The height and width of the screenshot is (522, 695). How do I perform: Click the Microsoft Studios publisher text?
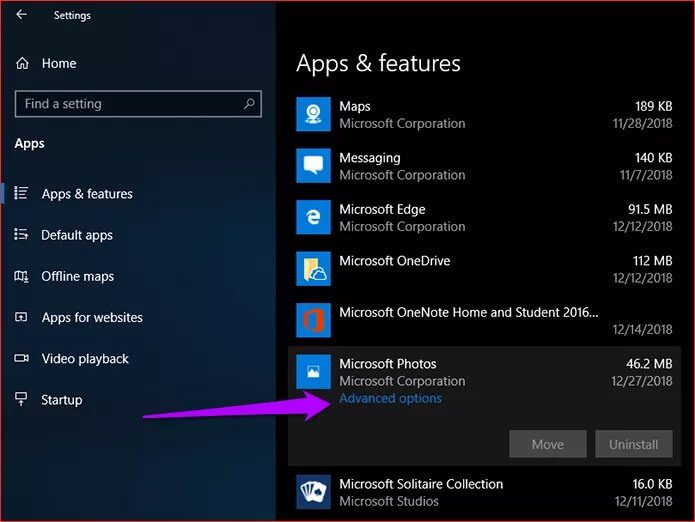(x=389, y=501)
